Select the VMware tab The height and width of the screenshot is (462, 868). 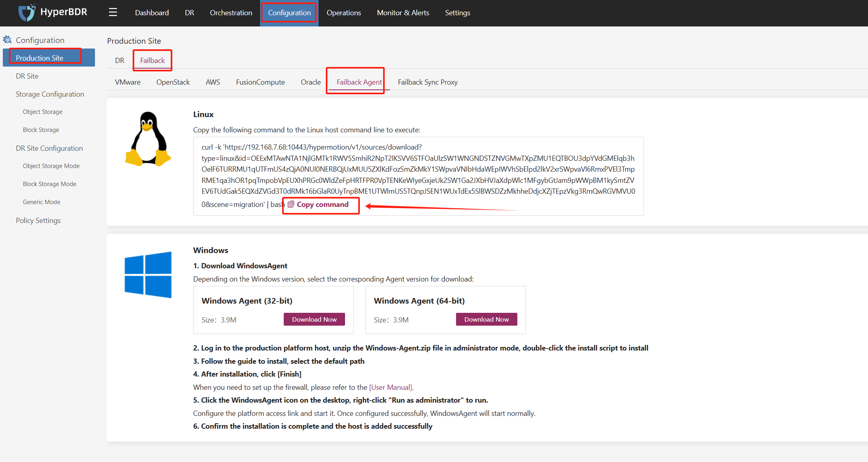(128, 82)
